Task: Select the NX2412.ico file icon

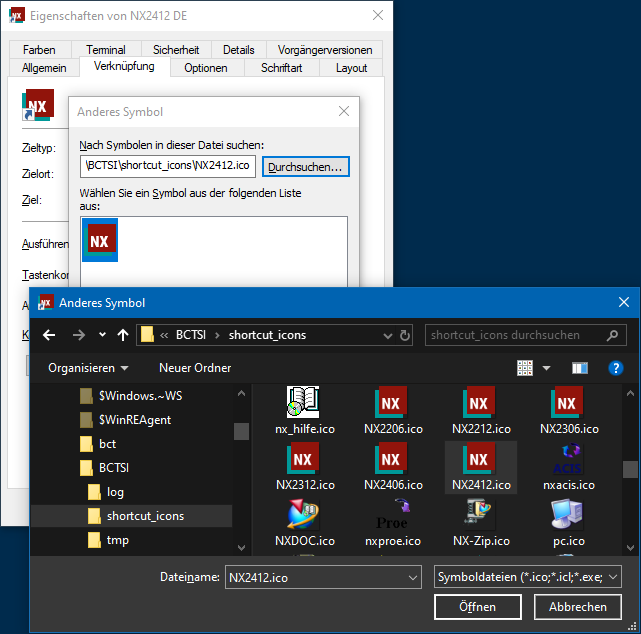Action: tap(479, 458)
